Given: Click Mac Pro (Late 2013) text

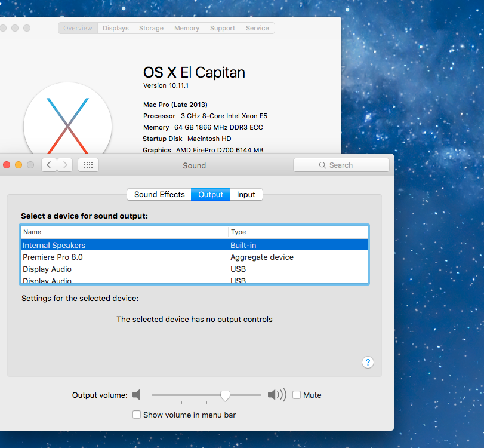Looking at the screenshot, I should 175,105.
